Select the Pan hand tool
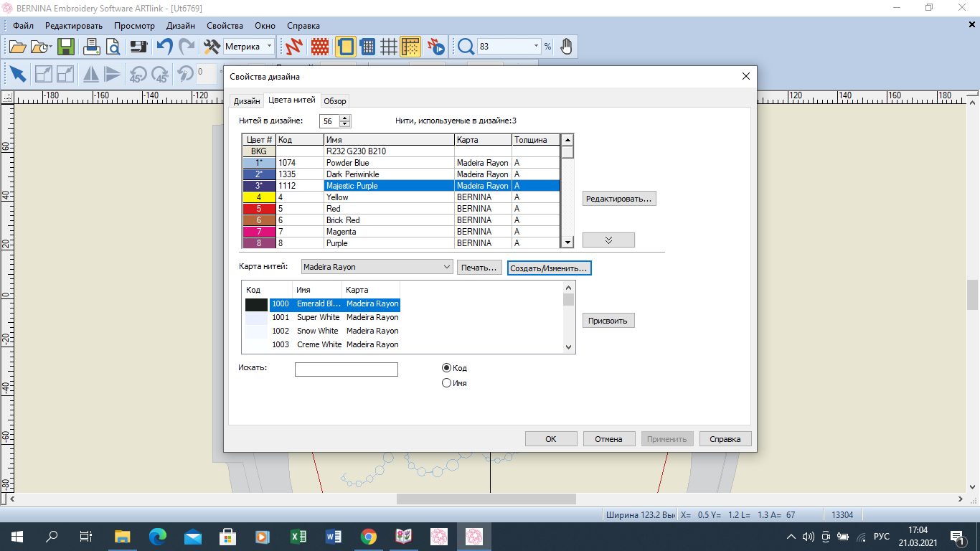 pos(567,47)
